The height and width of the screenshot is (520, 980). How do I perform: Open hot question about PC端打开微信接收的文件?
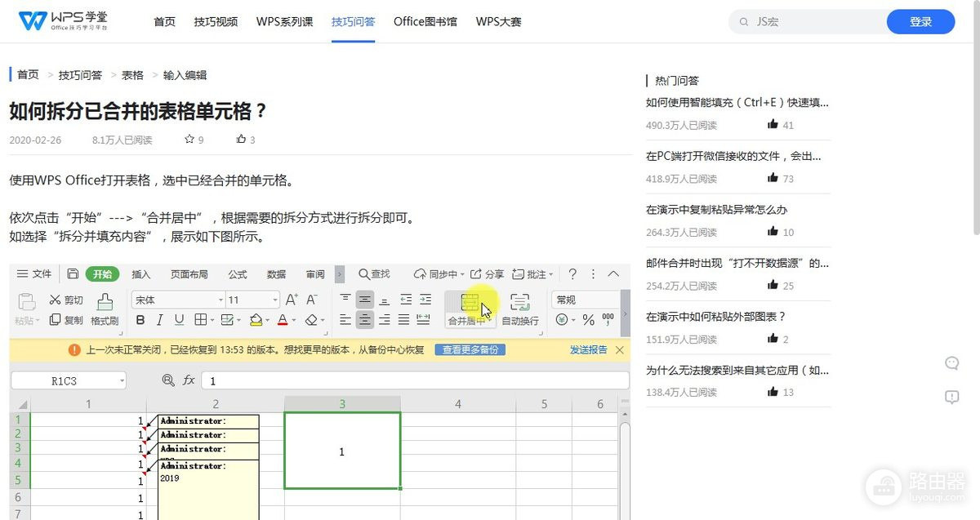tap(733, 156)
